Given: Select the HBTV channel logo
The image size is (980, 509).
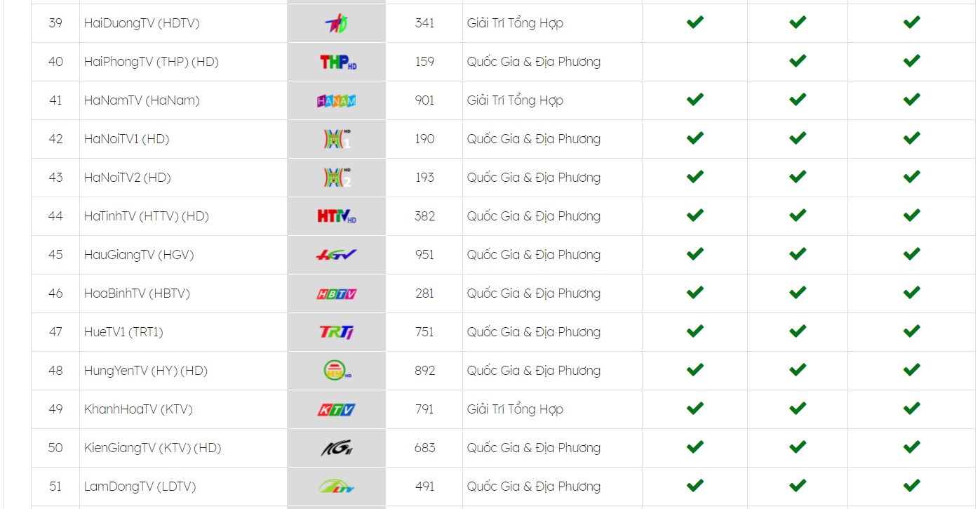Looking at the screenshot, I should click(x=336, y=293).
